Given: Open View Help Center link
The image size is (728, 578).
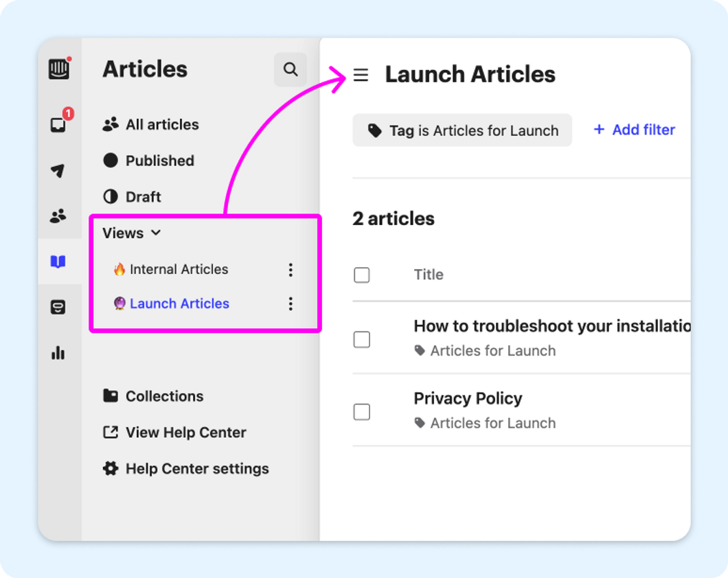Looking at the screenshot, I should tap(185, 432).
